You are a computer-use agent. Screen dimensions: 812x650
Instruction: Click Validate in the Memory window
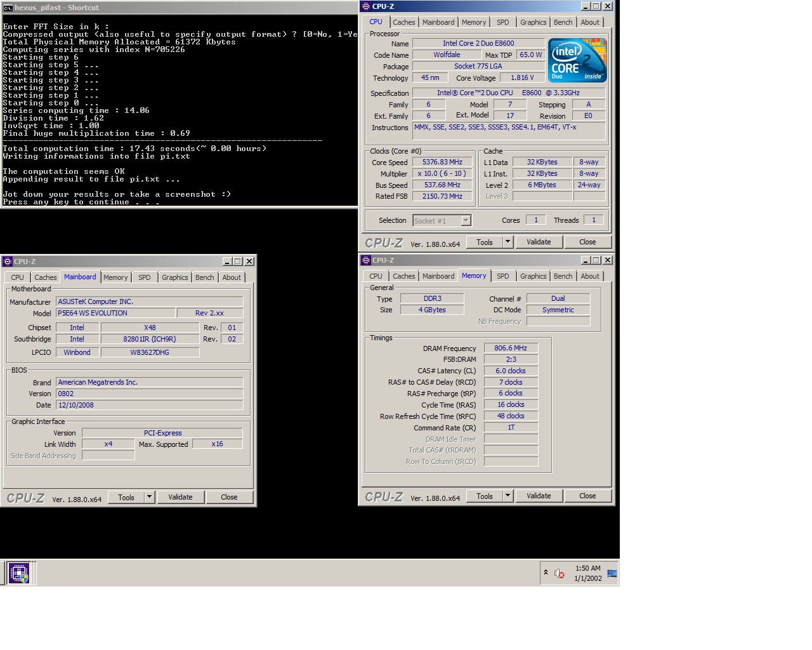[x=539, y=496]
